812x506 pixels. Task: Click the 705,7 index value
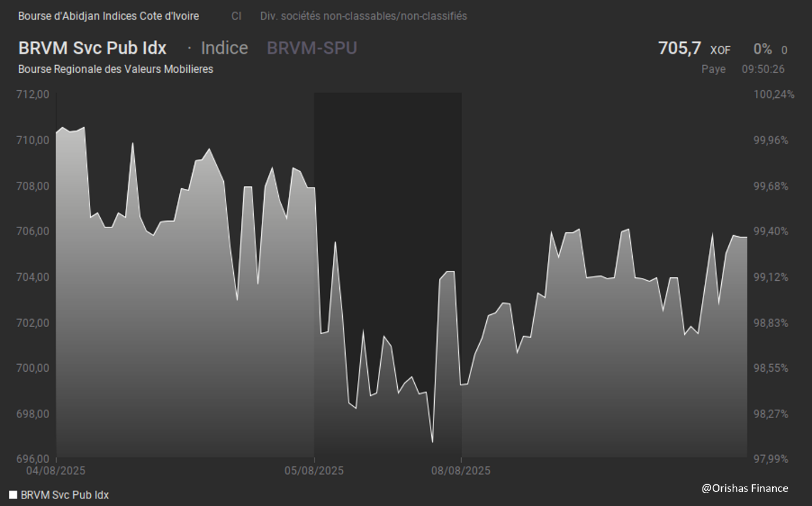click(680, 48)
